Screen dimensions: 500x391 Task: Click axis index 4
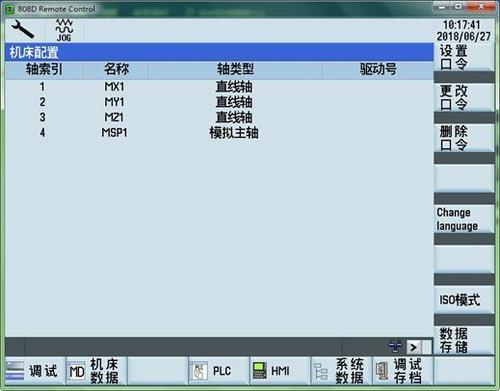pyautogui.click(x=42, y=133)
